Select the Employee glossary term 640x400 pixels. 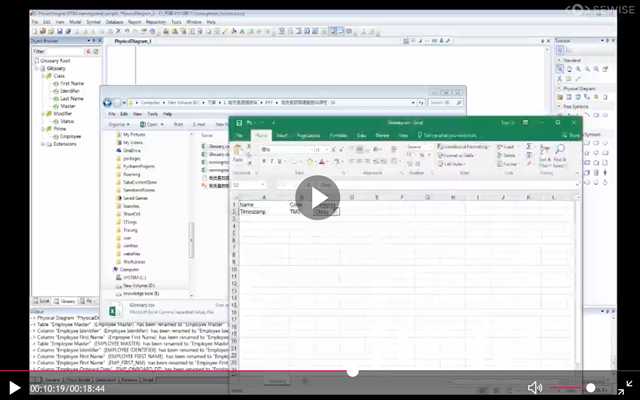(70, 136)
